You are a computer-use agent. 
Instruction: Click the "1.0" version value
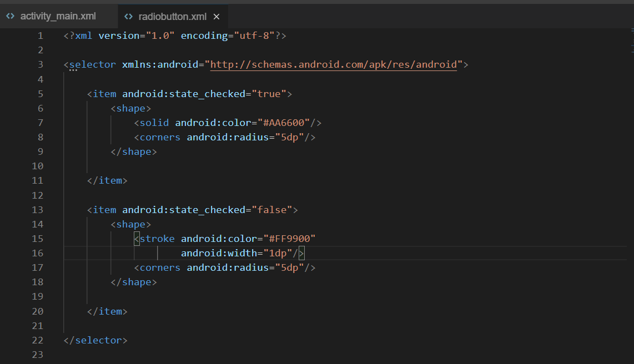tap(160, 36)
